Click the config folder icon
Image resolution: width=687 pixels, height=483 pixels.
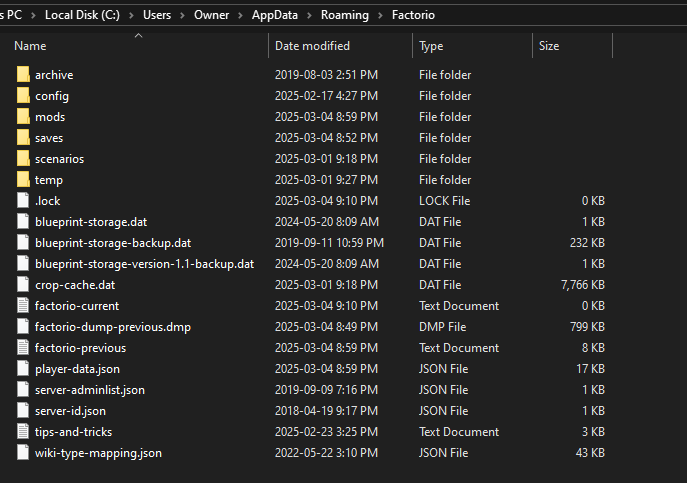(23, 96)
